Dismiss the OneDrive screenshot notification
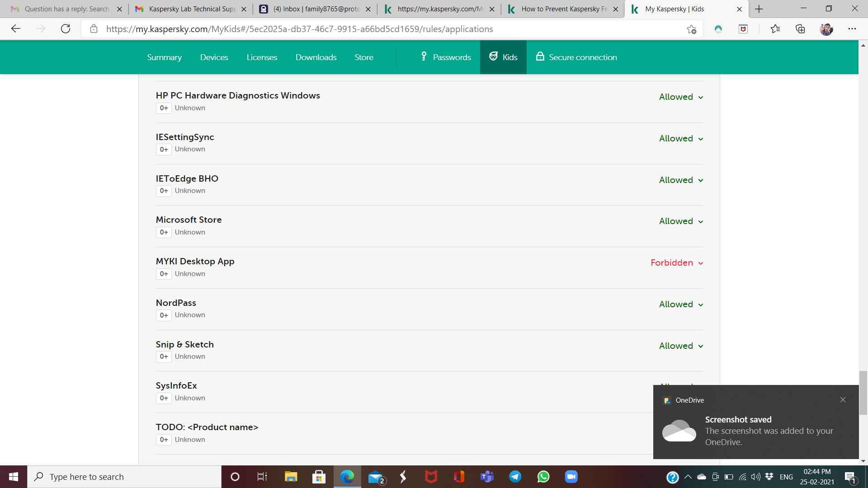The height and width of the screenshot is (488, 868). [x=843, y=400]
